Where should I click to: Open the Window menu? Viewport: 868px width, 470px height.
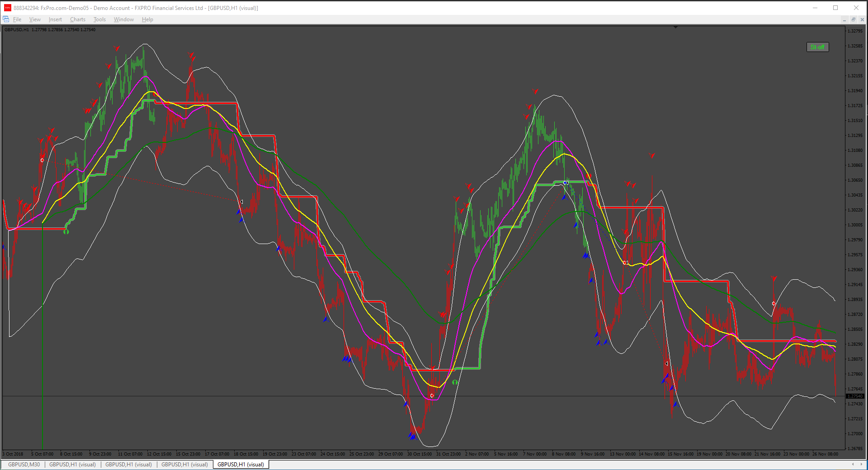pyautogui.click(x=124, y=19)
